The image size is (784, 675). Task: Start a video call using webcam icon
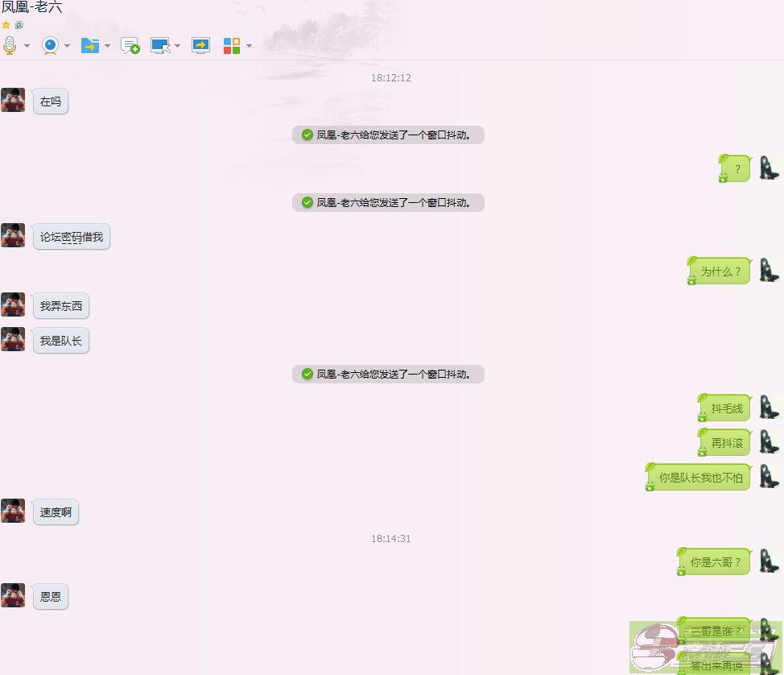tap(51, 45)
